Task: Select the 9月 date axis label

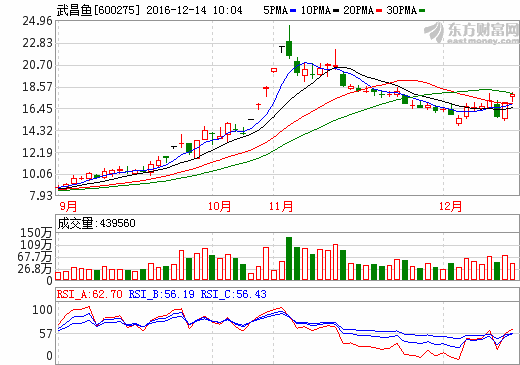Action: point(69,206)
